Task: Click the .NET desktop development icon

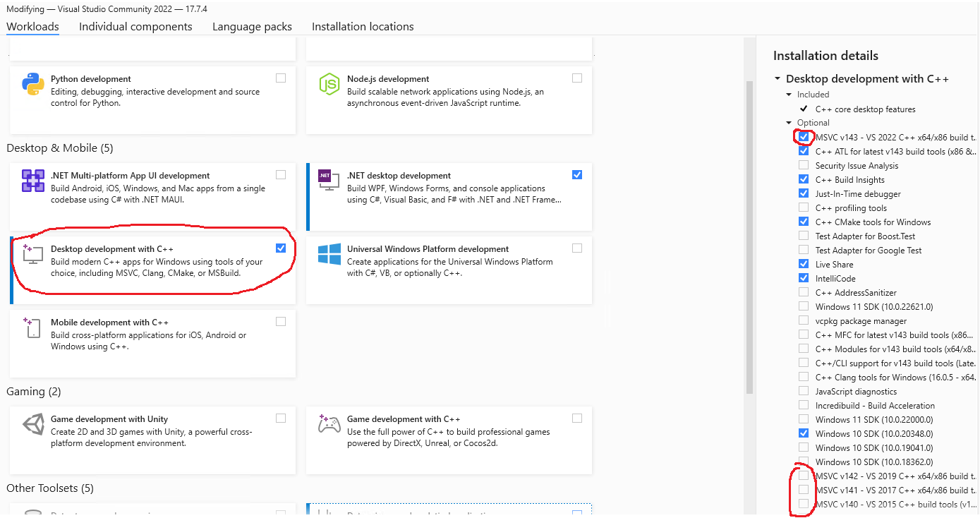Action: 329,181
